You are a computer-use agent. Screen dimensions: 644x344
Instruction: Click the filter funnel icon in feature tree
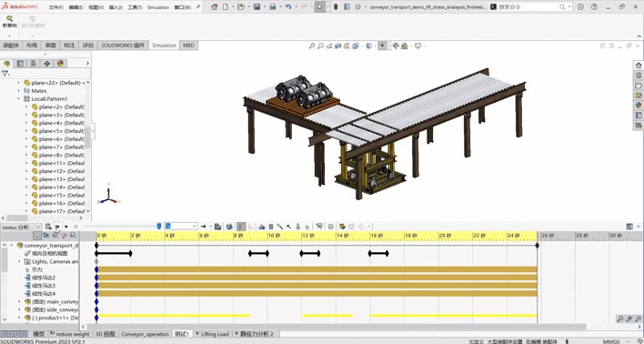(5, 74)
